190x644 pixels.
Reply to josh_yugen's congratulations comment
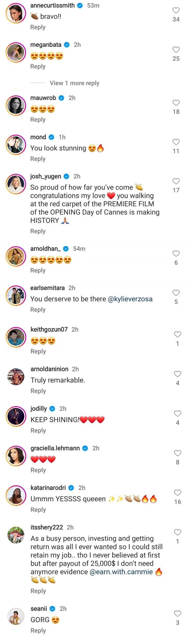[x=38, y=231]
